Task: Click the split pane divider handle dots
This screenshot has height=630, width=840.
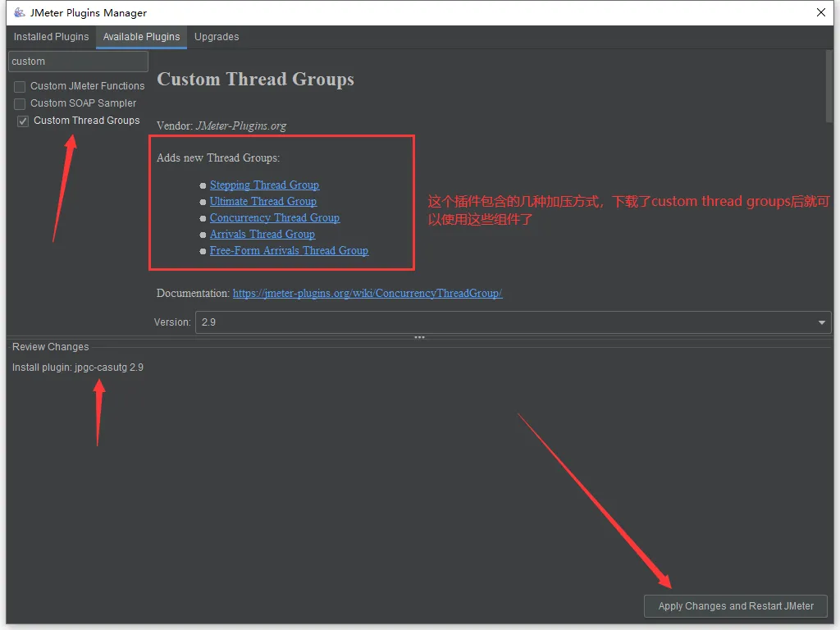Action: point(419,337)
